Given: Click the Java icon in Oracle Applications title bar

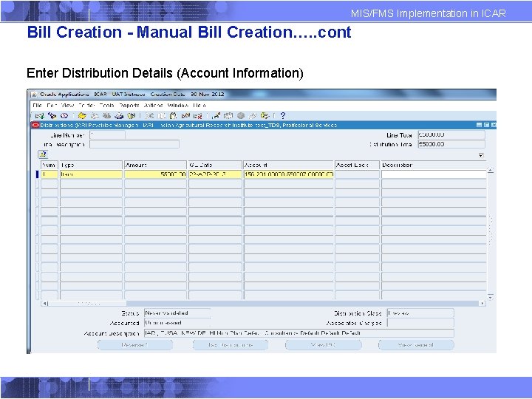Looking at the screenshot, I should [34, 95].
